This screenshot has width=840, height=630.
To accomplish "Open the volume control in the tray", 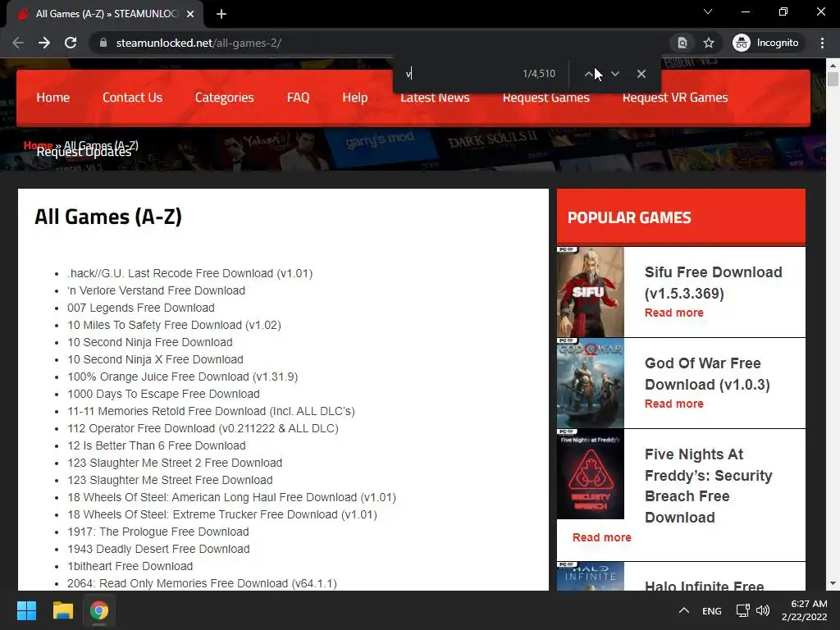I will [x=763, y=610].
